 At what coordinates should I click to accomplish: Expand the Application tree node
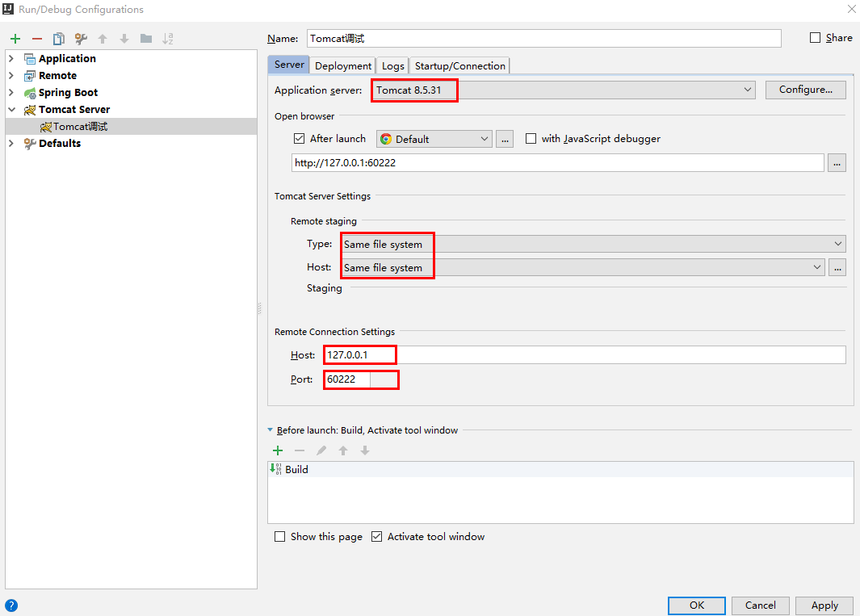11,58
